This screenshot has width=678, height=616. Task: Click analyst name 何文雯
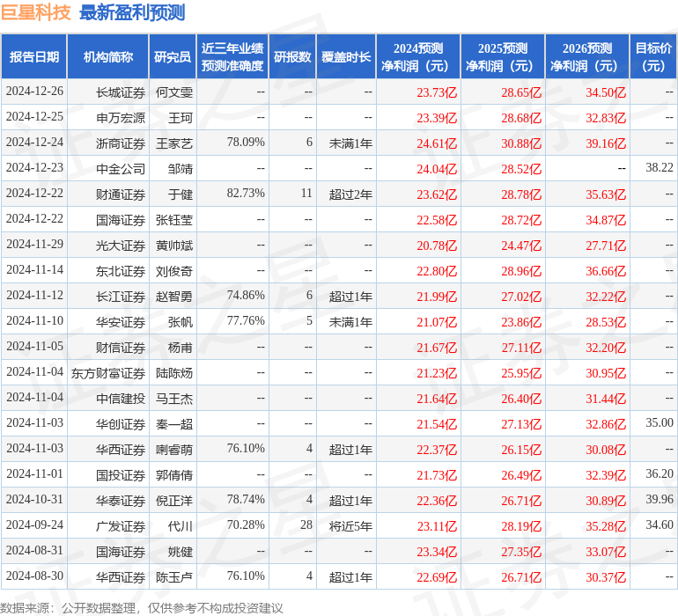(x=173, y=92)
